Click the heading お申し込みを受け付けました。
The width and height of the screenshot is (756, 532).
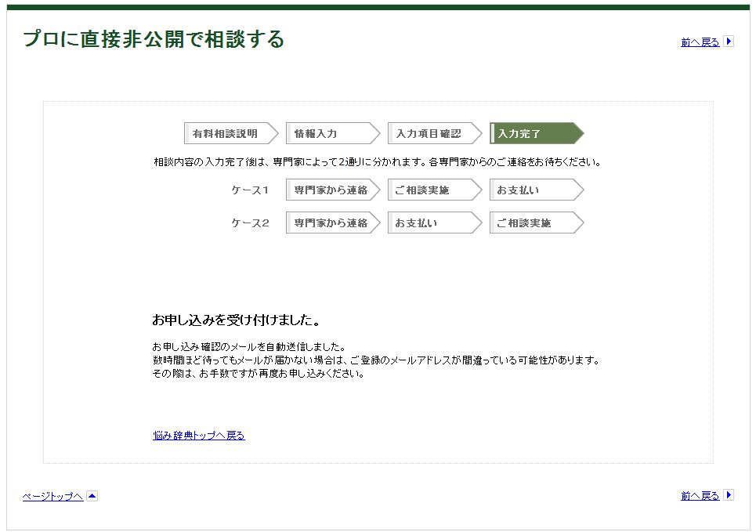(x=237, y=320)
